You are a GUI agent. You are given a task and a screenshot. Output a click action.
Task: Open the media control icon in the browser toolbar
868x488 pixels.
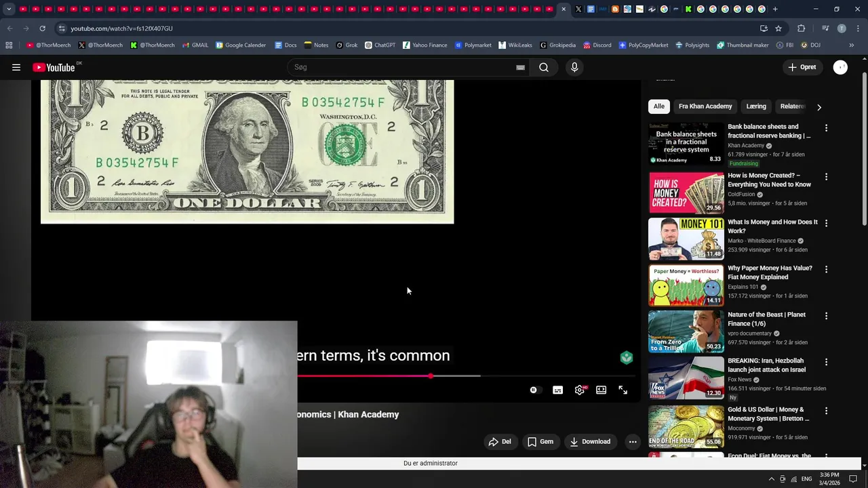click(x=825, y=28)
